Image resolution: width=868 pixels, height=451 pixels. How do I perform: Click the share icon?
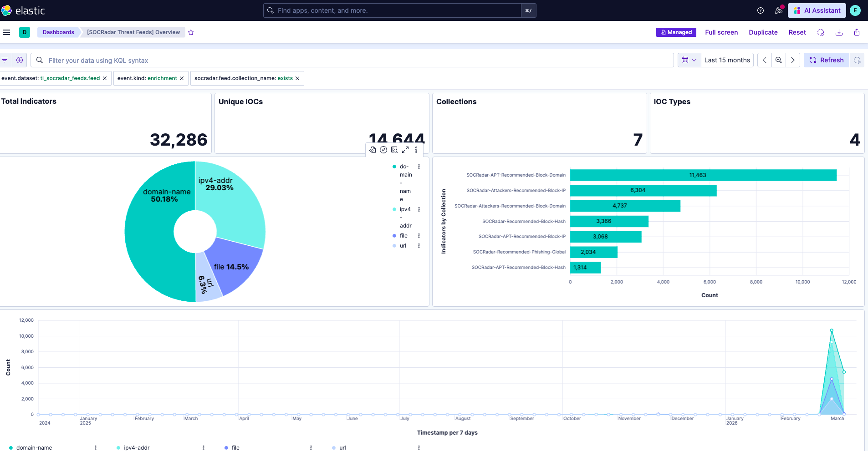(x=857, y=32)
